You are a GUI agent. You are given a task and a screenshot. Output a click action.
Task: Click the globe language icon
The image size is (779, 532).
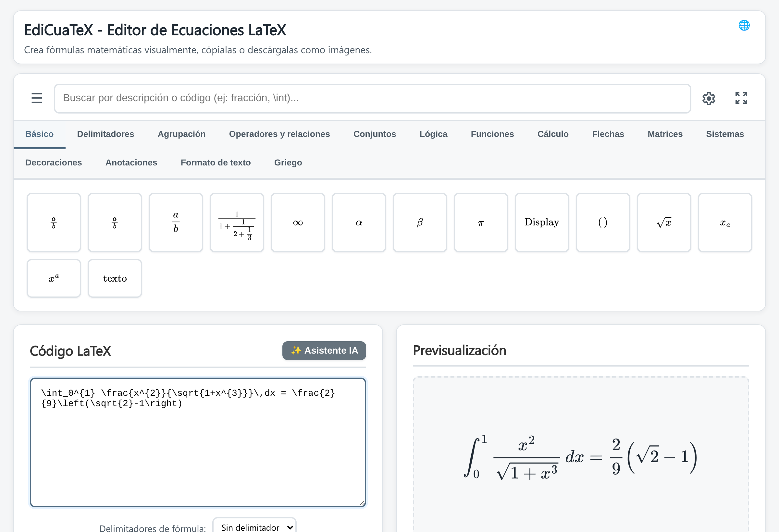tap(744, 25)
